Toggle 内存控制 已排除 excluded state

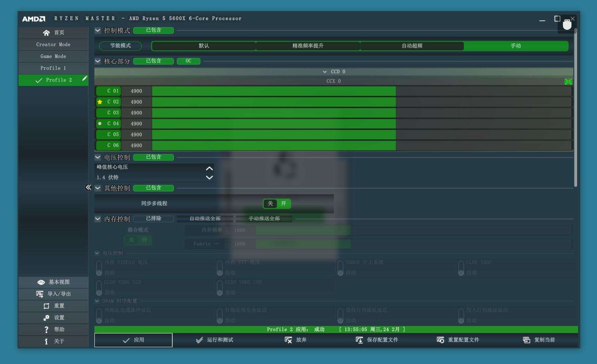[154, 218]
